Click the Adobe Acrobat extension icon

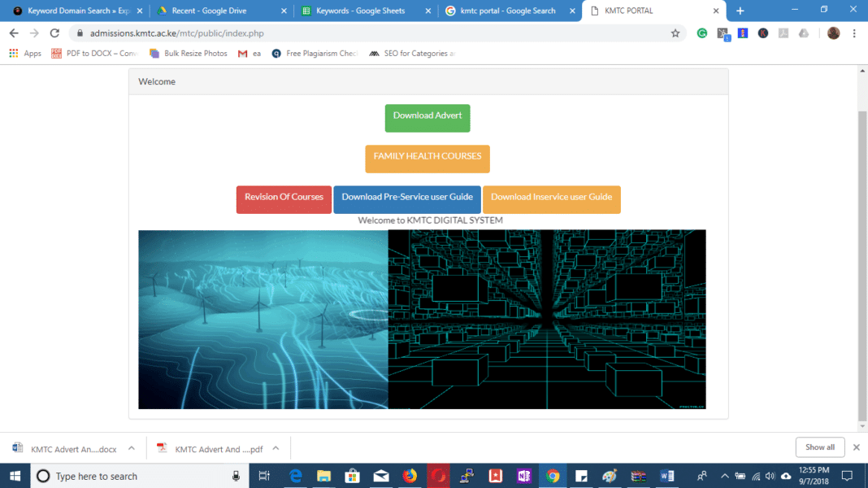pyautogui.click(x=783, y=33)
